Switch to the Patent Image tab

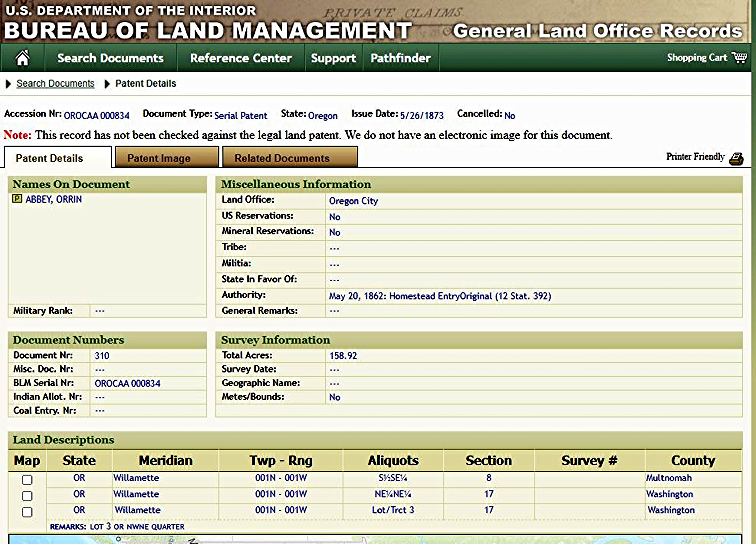(167, 157)
